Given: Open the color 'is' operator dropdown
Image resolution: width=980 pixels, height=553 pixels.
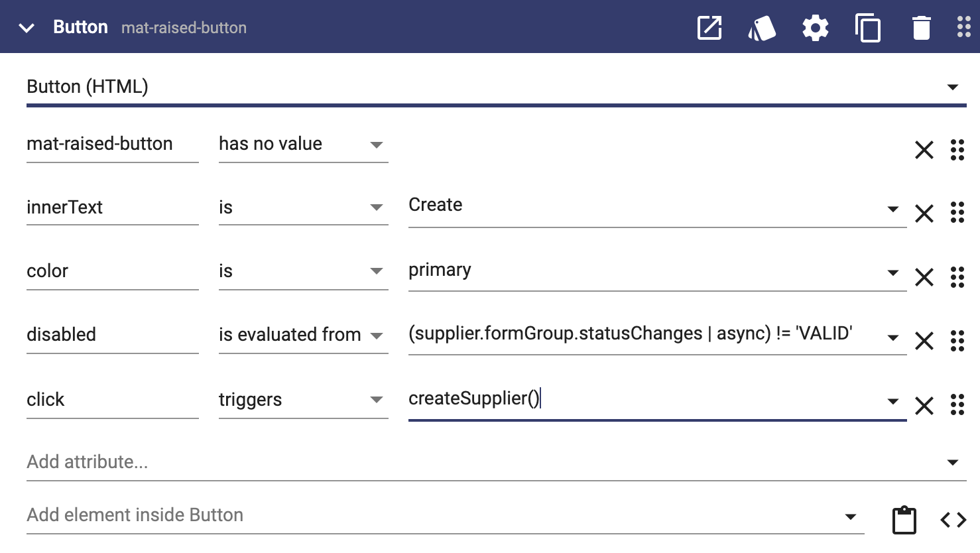Looking at the screenshot, I should point(303,271).
